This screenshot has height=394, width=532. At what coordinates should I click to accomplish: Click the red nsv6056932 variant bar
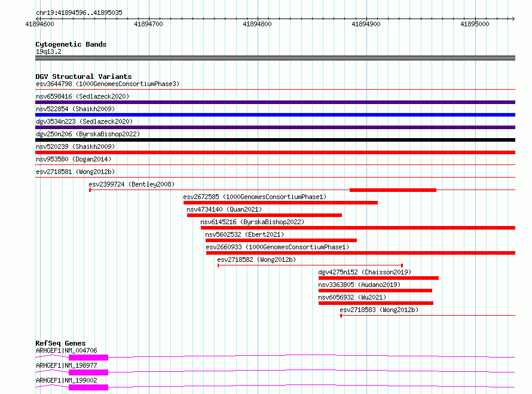tap(376, 303)
